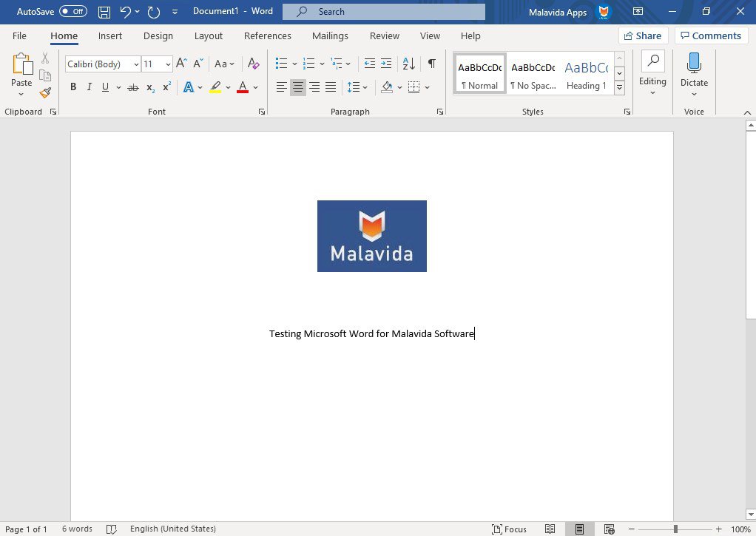Image resolution: width=756 pixels, height=536 pixels.
Task: Click Clear All Formatting icon
Action: [254, 64]
